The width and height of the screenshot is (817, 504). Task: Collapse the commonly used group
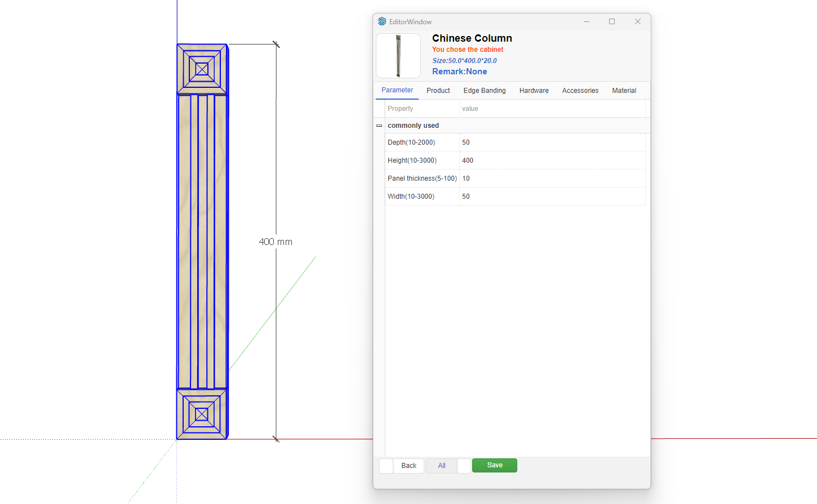379,126
